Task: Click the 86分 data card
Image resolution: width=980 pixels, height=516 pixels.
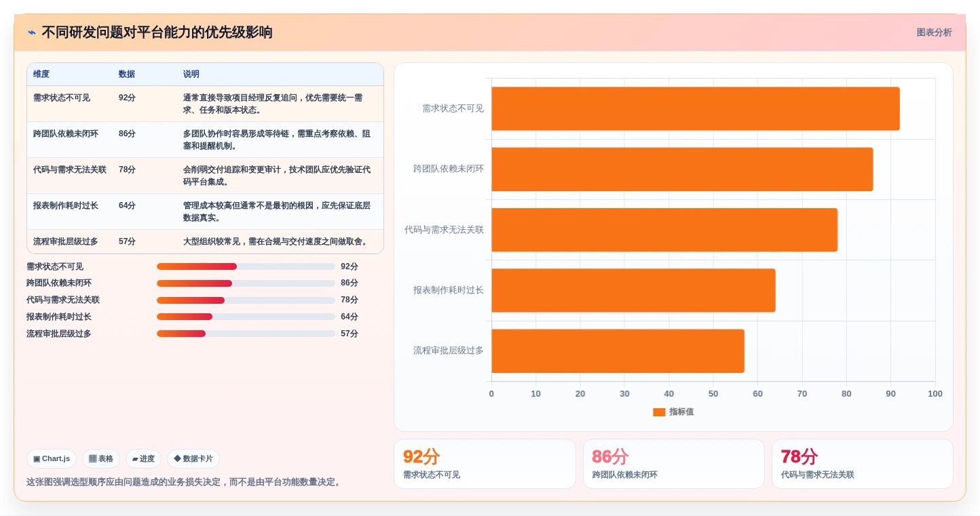Action: point(674,464)
